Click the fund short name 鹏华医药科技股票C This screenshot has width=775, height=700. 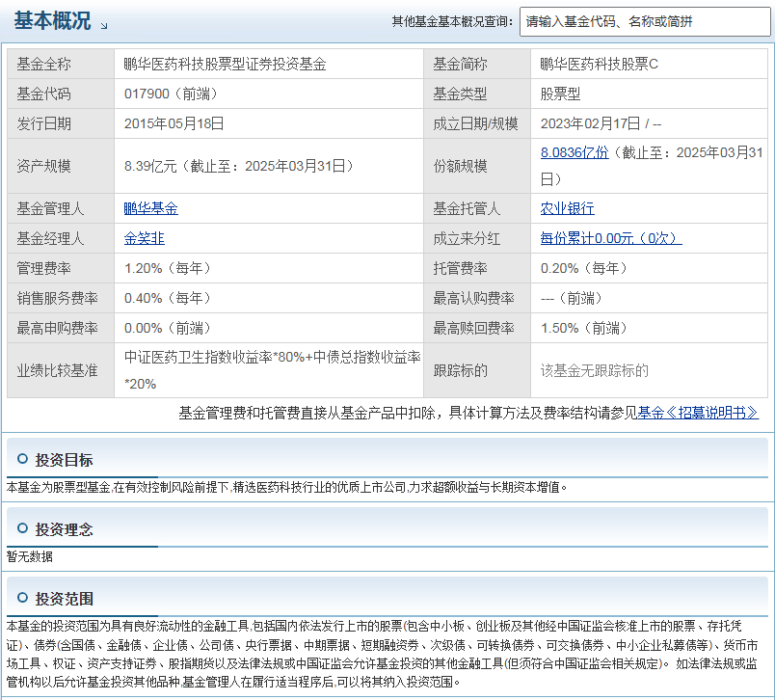(x=599, y=64)
